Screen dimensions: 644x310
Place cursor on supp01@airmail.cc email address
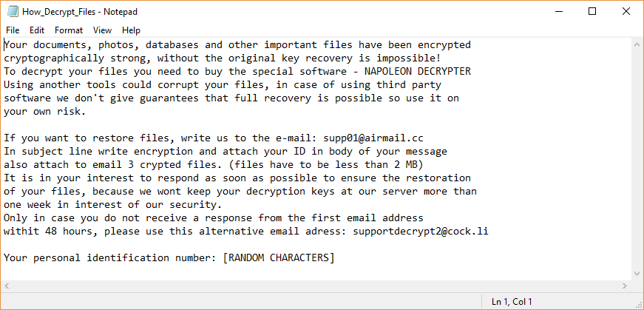coord(375,138)
